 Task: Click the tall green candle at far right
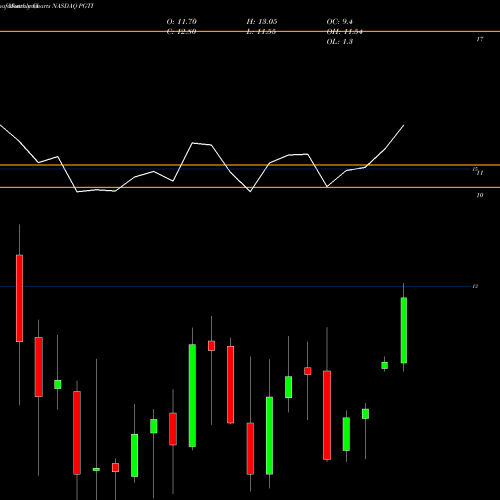(x=403, y=330)
